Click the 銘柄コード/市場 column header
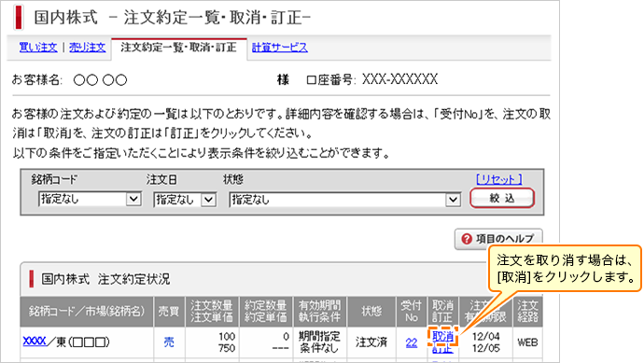644x363 pixels. click(x=87, y=312)
